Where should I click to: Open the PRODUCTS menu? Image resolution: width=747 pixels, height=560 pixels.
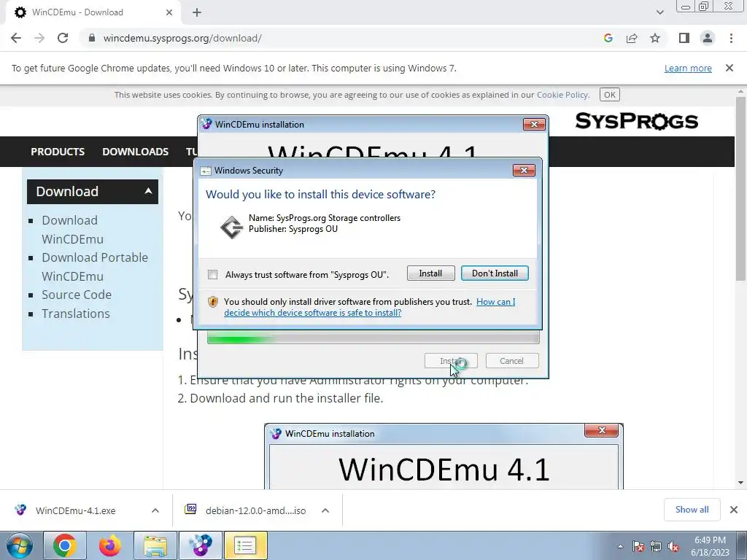click(58, 152)
